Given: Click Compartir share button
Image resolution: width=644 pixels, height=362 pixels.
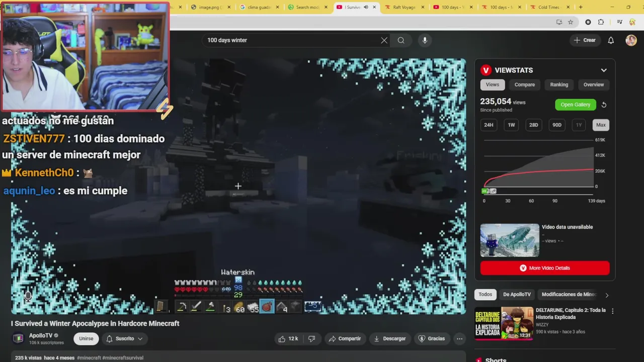Looking at the screenshot, I should point(345,339).
